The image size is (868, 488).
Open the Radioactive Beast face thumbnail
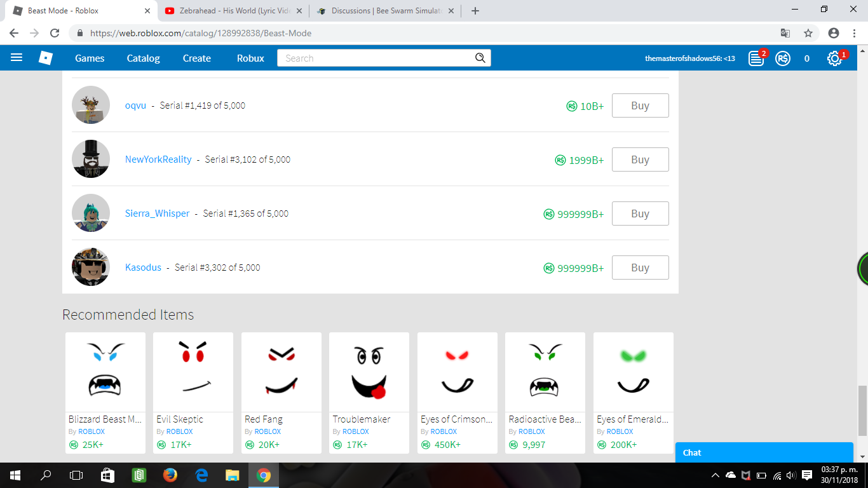545,372
